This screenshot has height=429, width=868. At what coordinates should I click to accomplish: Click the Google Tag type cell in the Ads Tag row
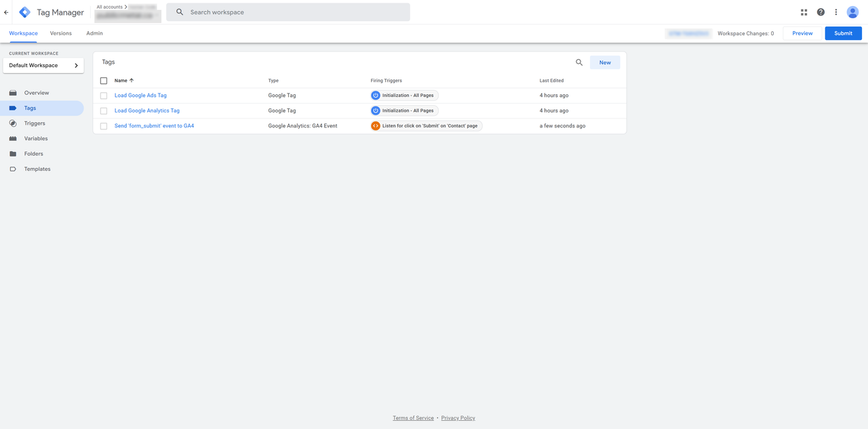click(282, 96)
